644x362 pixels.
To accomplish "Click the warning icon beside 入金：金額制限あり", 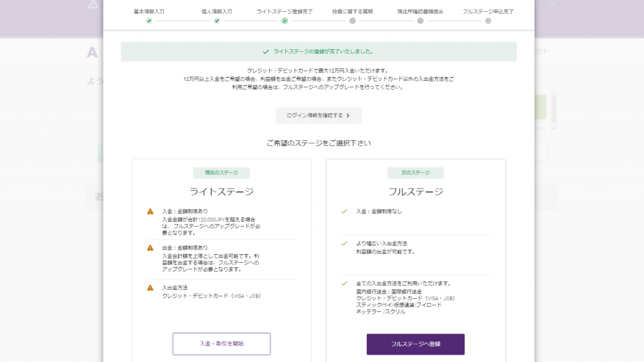I will [x=151, y=211].
